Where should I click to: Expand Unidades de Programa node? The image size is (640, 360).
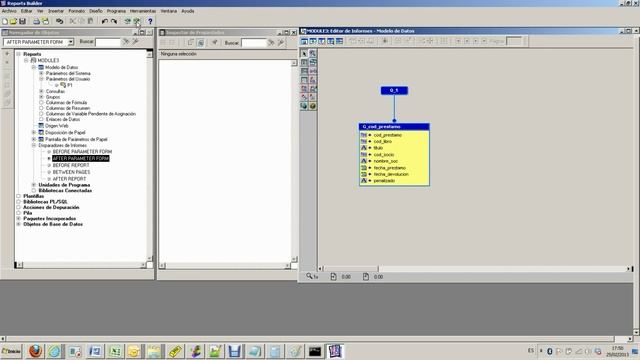click(x=34, y=185)
